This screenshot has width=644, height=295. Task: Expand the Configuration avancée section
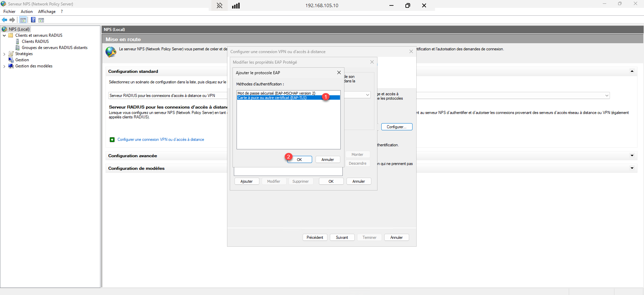tap(632, 156)
